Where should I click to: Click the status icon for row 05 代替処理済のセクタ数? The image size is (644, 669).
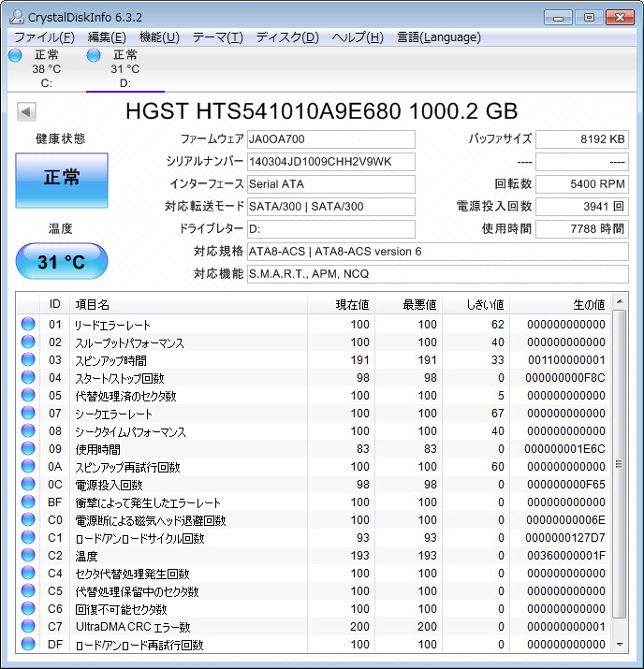click(28, 396)
